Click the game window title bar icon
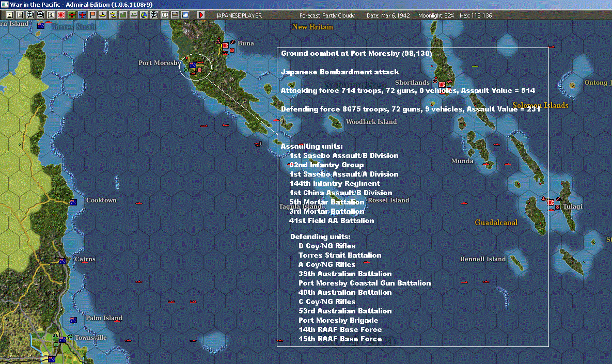This screenshot has width=612, height=364. (x=5, y=4)
